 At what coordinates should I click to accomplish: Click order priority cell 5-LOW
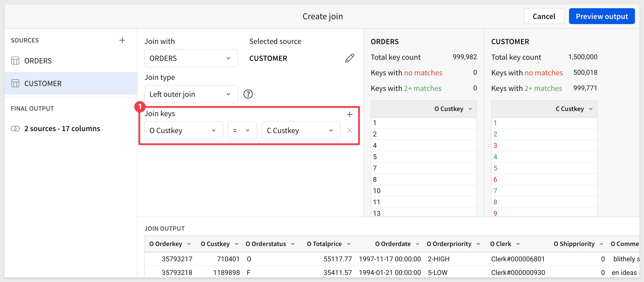click(x=438, y=273)
